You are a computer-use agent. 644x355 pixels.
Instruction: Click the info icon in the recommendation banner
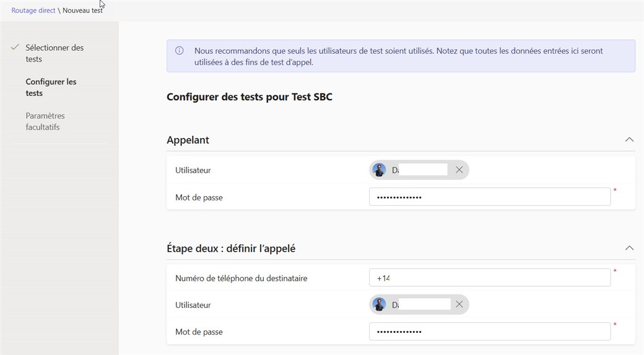[x=180, y=51]
